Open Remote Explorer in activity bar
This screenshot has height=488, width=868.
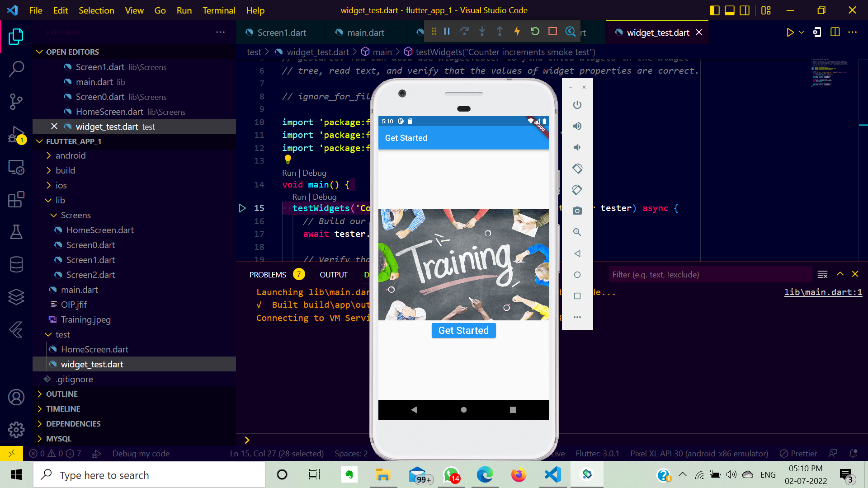[x=16, y=167]
